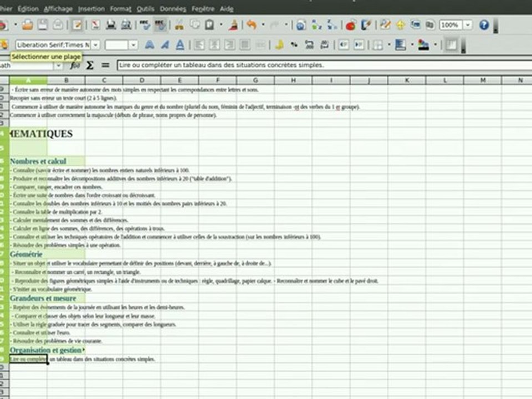This screenshot has height=399, width=532.
Task: Toggle the Gallery icon
Action: [416, 25]
